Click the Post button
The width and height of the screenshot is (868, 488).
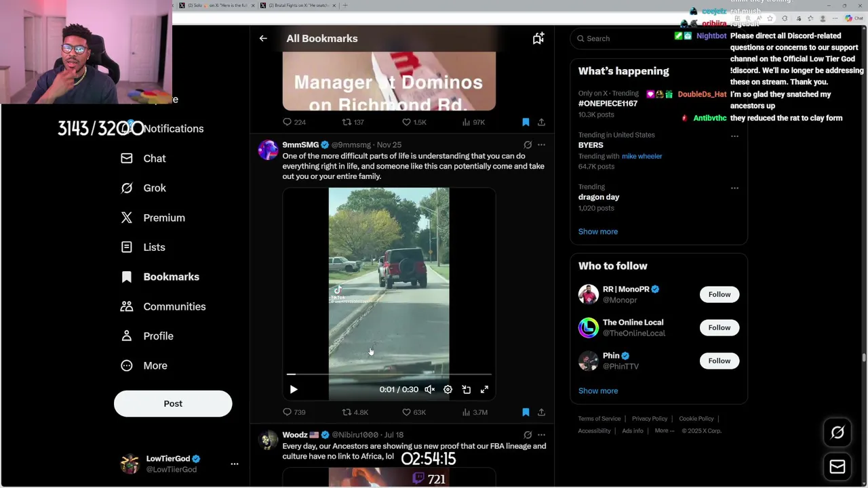coord(173,403)
